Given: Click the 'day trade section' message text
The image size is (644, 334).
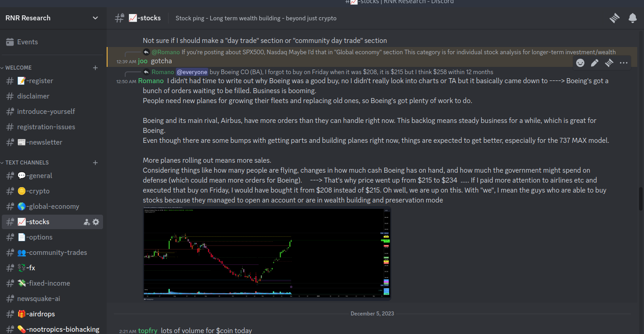Looking at the screenshot, I should 265,41.
